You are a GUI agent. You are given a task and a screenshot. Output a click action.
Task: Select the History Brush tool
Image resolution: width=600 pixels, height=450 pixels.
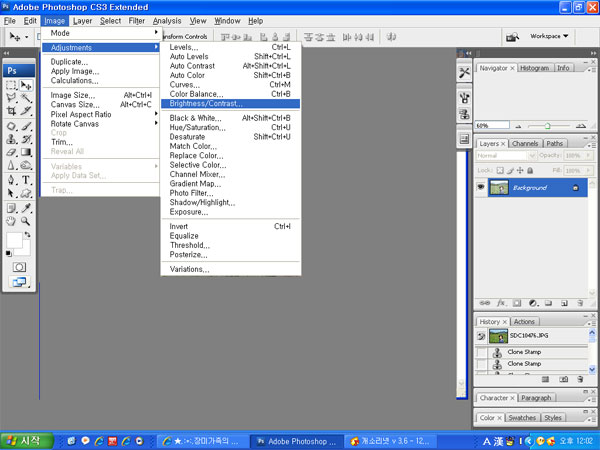coord(26,139)
